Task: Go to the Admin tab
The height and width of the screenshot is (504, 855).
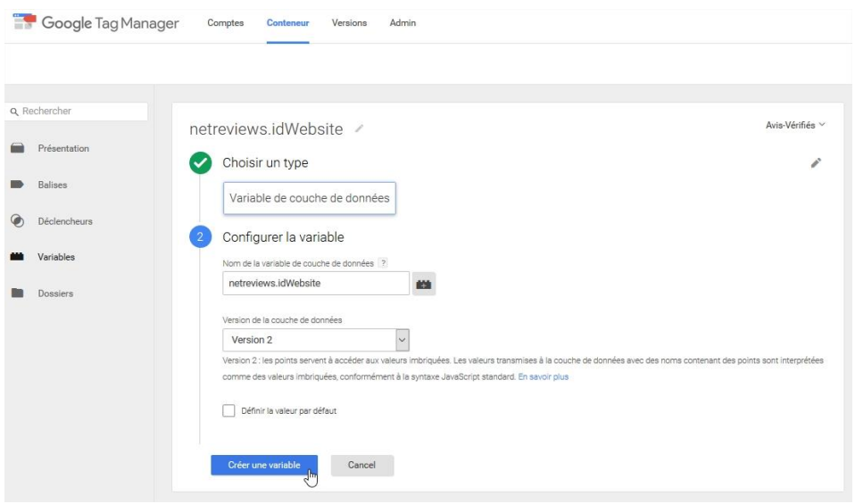Action: [x=403, y=23]
